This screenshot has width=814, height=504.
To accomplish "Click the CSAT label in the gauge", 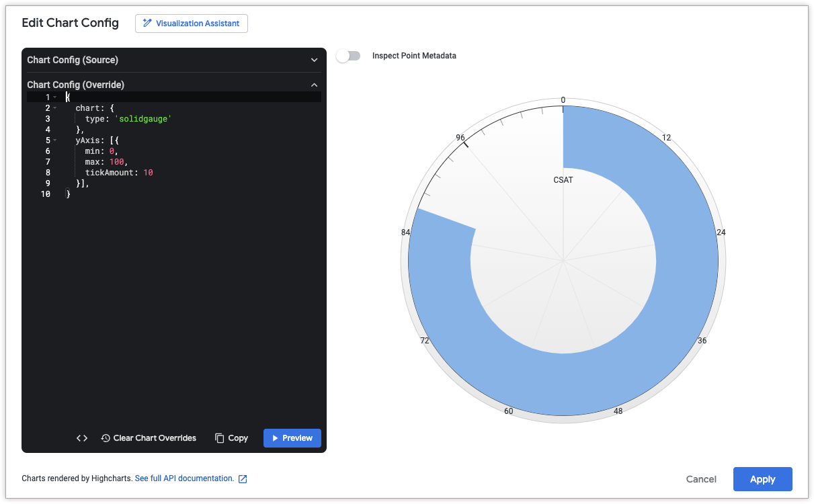I will 563,180.
